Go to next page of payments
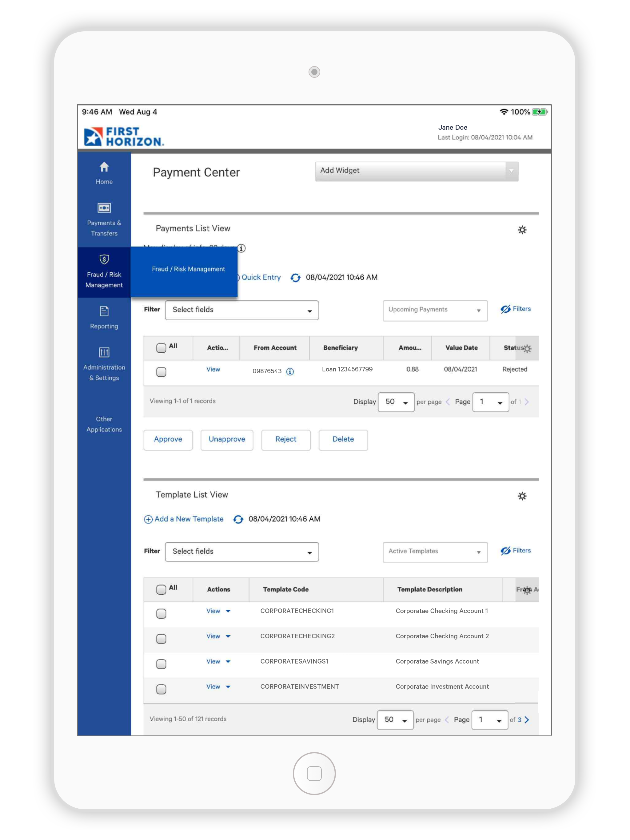The height and width of the screenshot is (840, 630). 527,402
